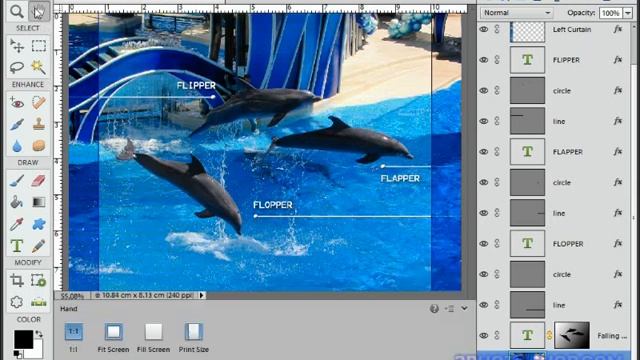Open fx style settings for FLIPPER layer
Screen dimensions: 640x360
point(618,60)
